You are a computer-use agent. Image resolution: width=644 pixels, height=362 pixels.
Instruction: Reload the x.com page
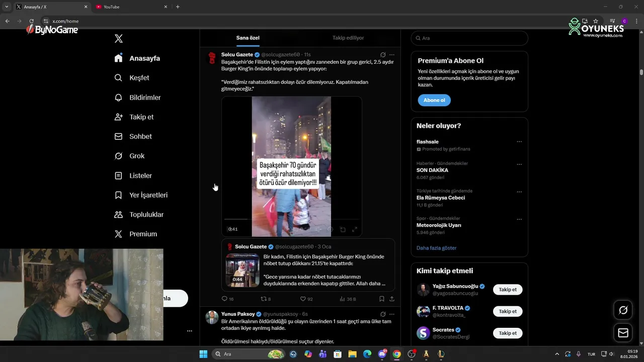31,21
